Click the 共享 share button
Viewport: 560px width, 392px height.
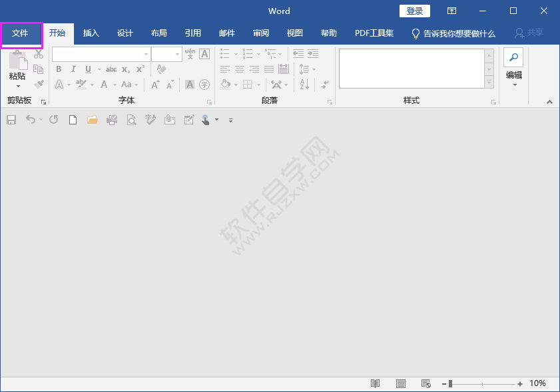[x=529, y=33]
